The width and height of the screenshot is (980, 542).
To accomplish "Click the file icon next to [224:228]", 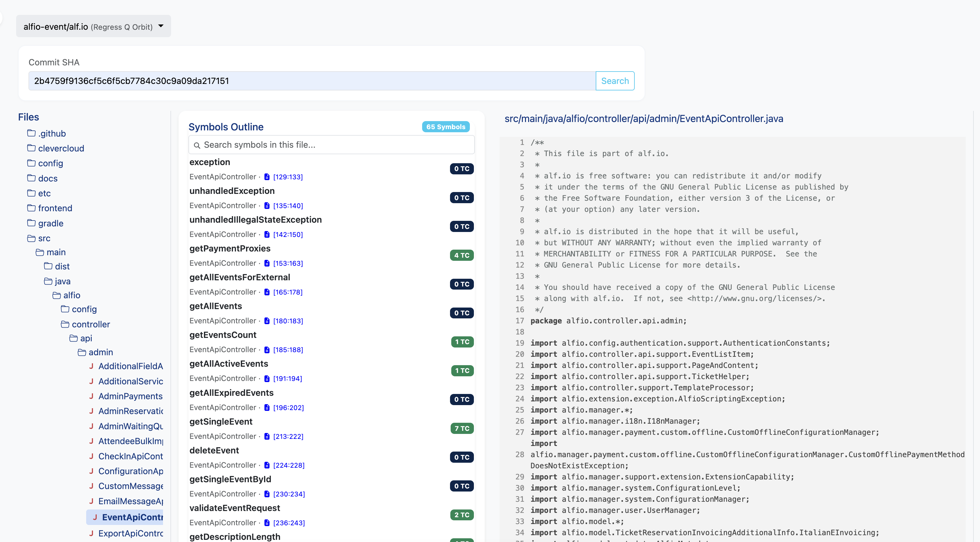I will [x=267, y=465].
